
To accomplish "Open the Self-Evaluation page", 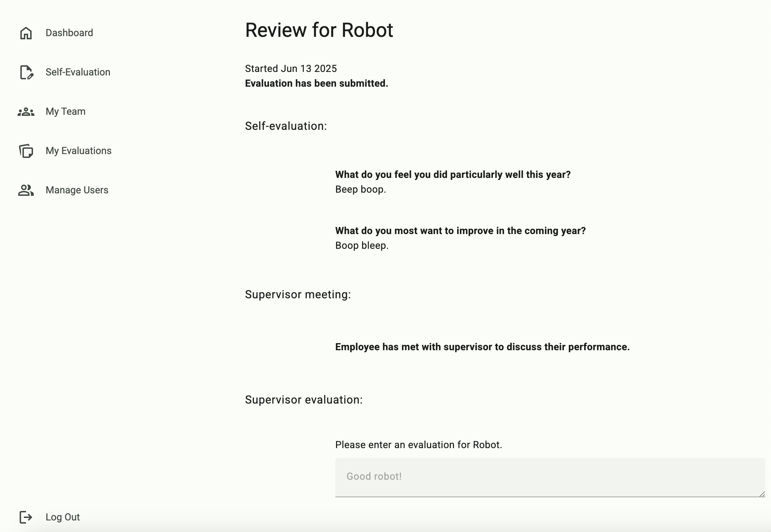I will coord(78,72).
